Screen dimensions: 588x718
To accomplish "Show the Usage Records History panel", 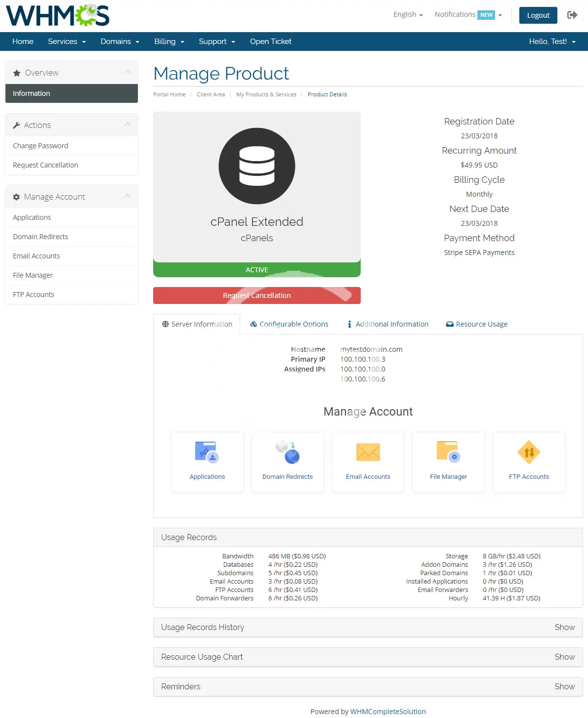I will [564, 627].
